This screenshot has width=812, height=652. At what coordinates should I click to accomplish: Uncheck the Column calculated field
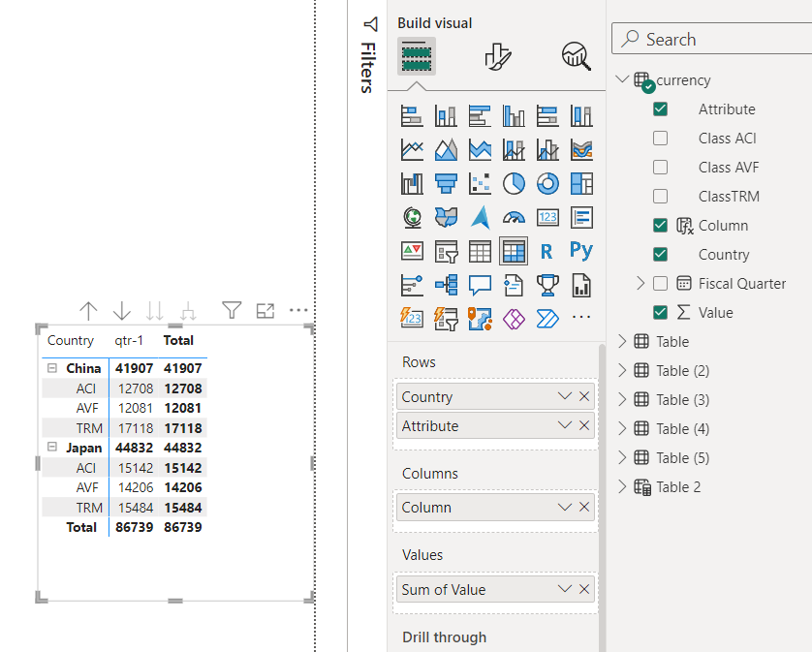point(660,226)
